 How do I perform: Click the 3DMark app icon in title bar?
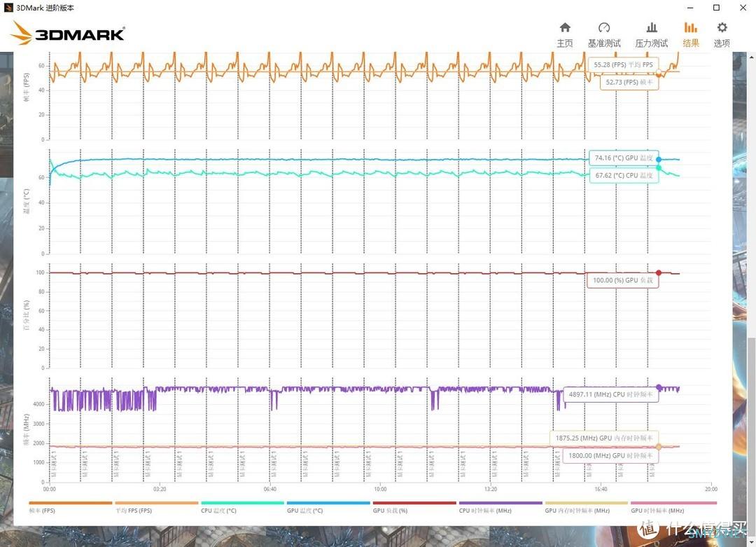pyautogui.click(x=8, y=8)
